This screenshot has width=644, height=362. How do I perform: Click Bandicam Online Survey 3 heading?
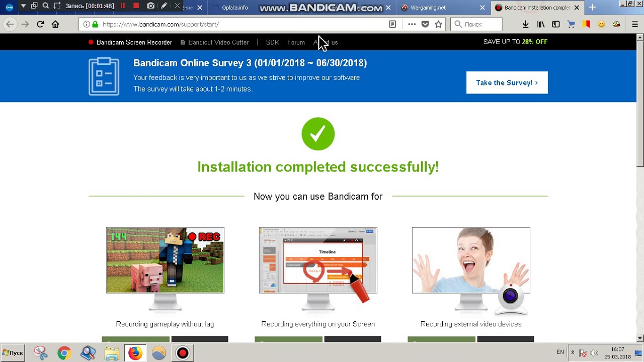pos(250,63)
